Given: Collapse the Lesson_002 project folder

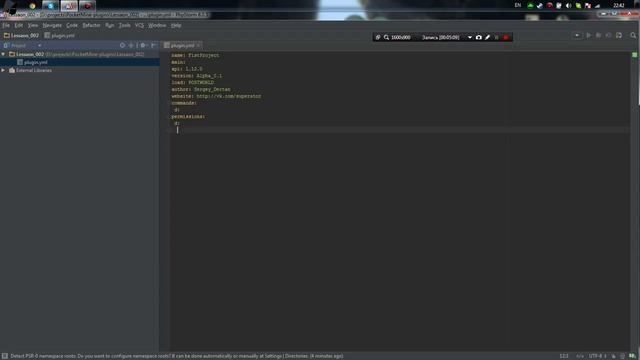Looking at the screenshot, I should (3, 54).
